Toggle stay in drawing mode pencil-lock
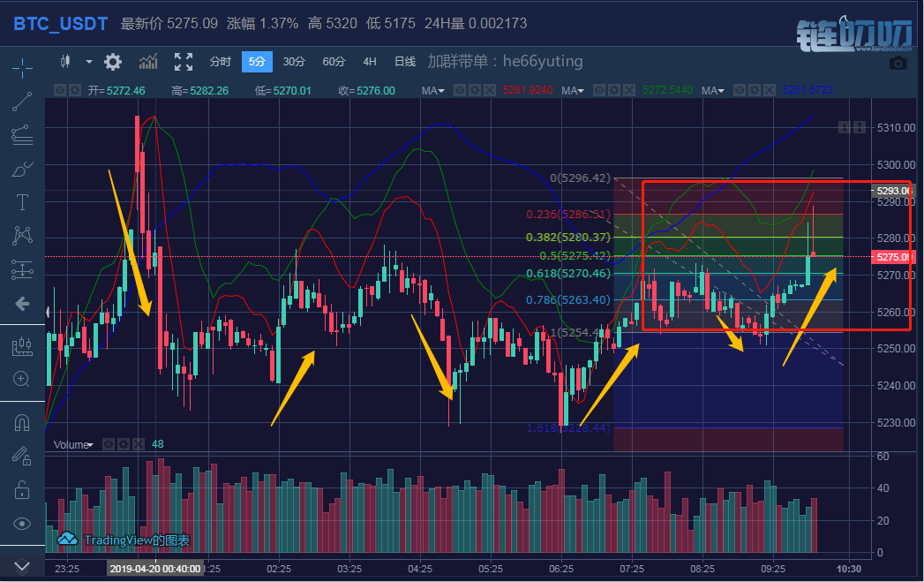Image resolution: width=924 pixels, height=582 pixels. 22,456
